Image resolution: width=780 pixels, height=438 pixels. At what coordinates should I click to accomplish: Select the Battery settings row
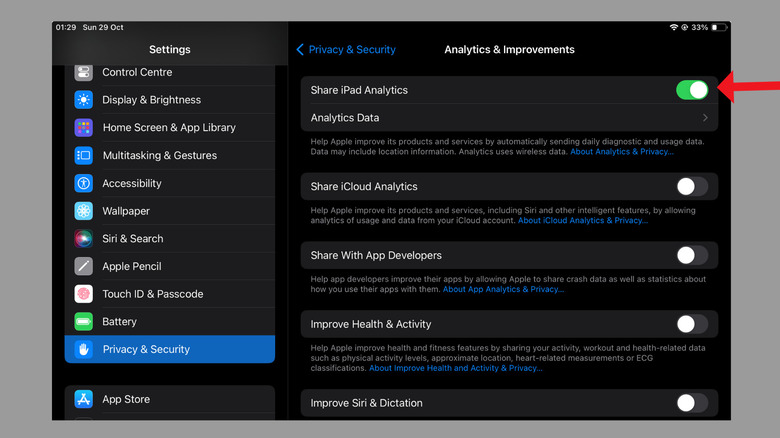click(170, 322)
